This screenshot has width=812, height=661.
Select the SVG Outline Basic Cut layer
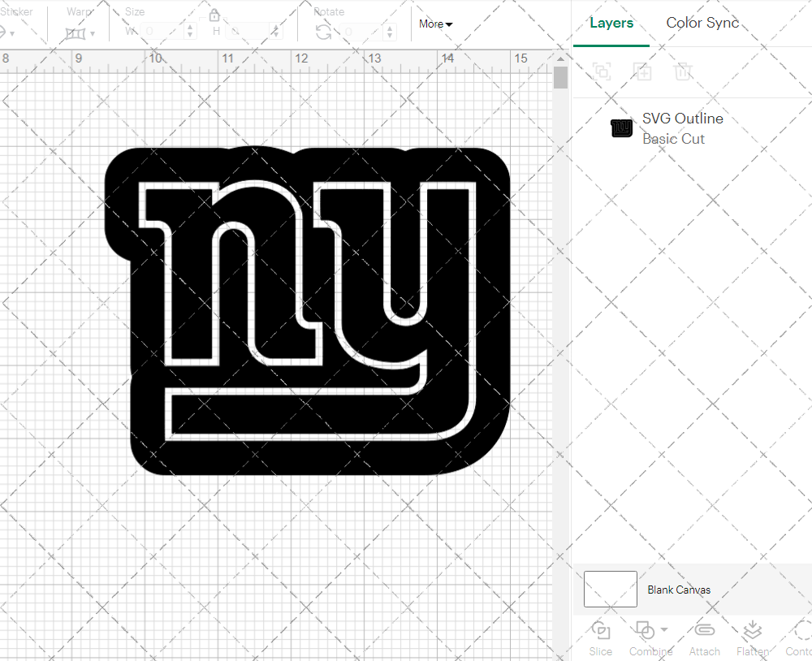pos(682,127)
